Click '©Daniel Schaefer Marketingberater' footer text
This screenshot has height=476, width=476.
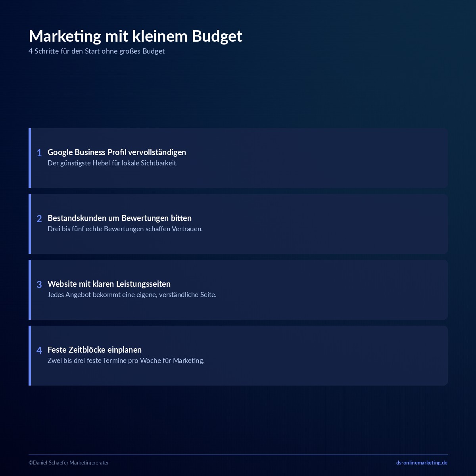tap(69, 463)
